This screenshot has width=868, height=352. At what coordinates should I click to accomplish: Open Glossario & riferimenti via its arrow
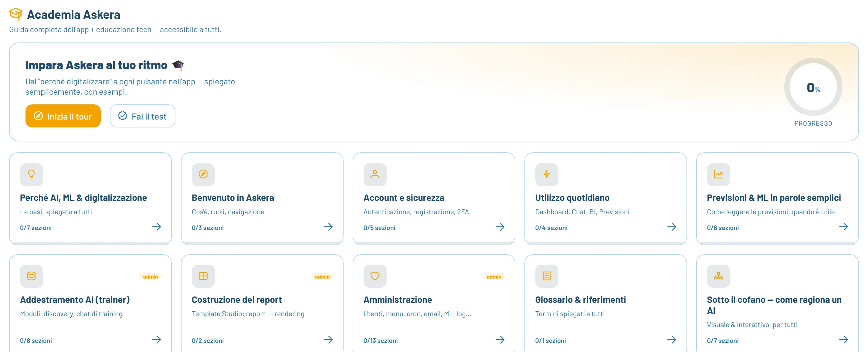[672, 340]
